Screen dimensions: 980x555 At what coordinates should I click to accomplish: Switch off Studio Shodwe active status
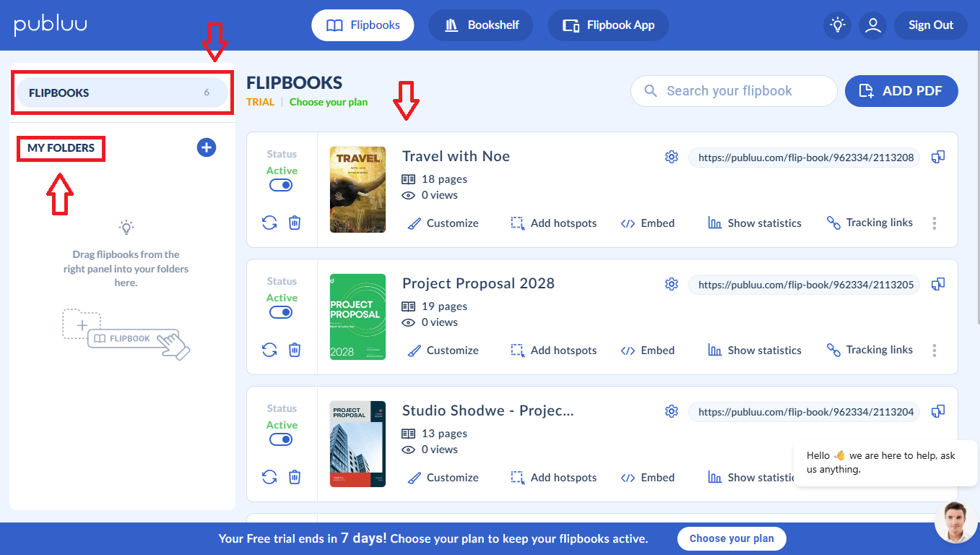(x=281, y=439)
